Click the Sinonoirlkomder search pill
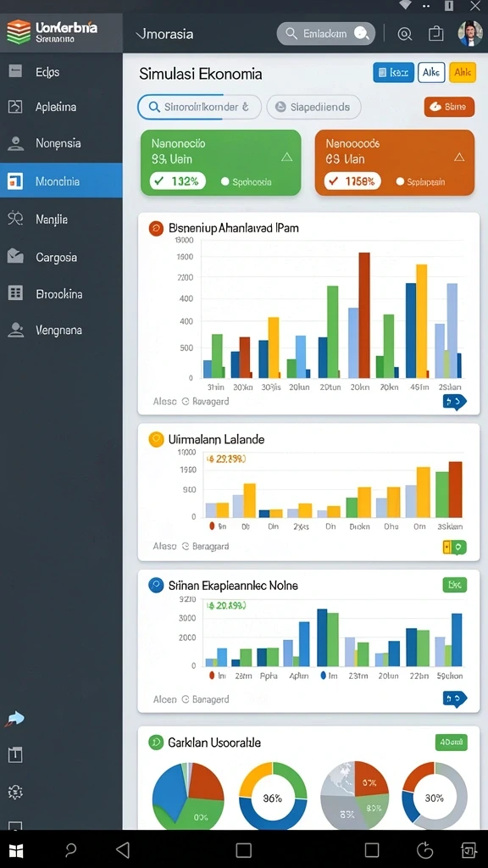The image size is (488, 868). click(x=199, y=107)
